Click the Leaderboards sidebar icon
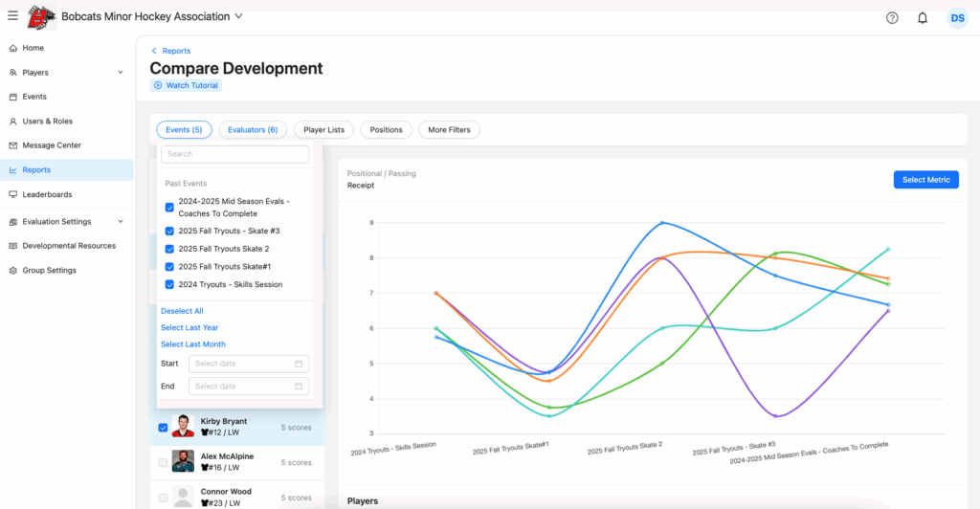The image size is (980, 509). pyautogui.click(x=12, y=194)
